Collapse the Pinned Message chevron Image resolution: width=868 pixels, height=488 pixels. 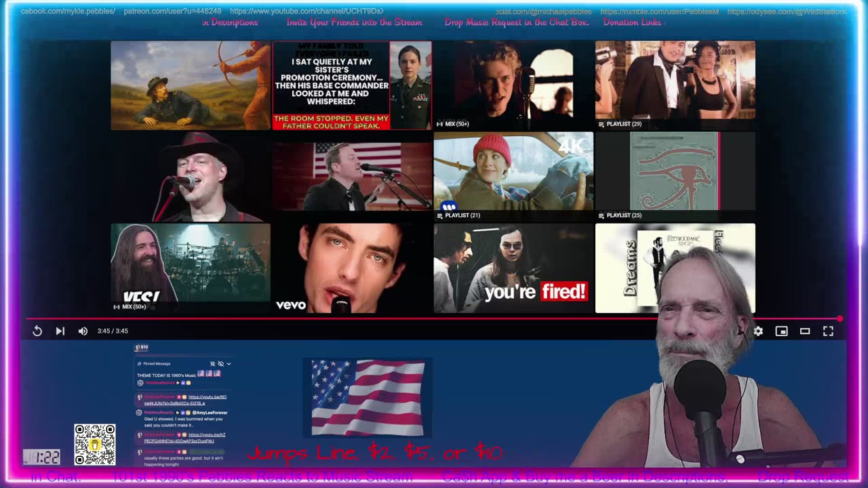229,364
